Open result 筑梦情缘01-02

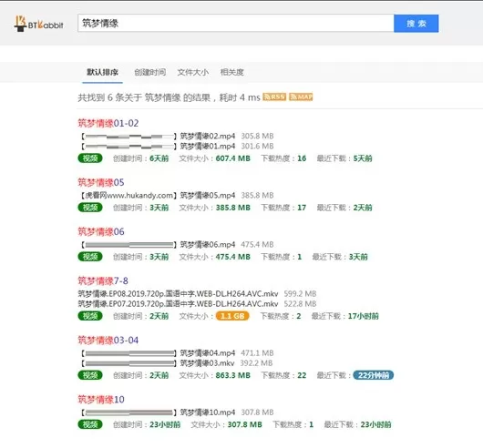click(x=108, y=123)
